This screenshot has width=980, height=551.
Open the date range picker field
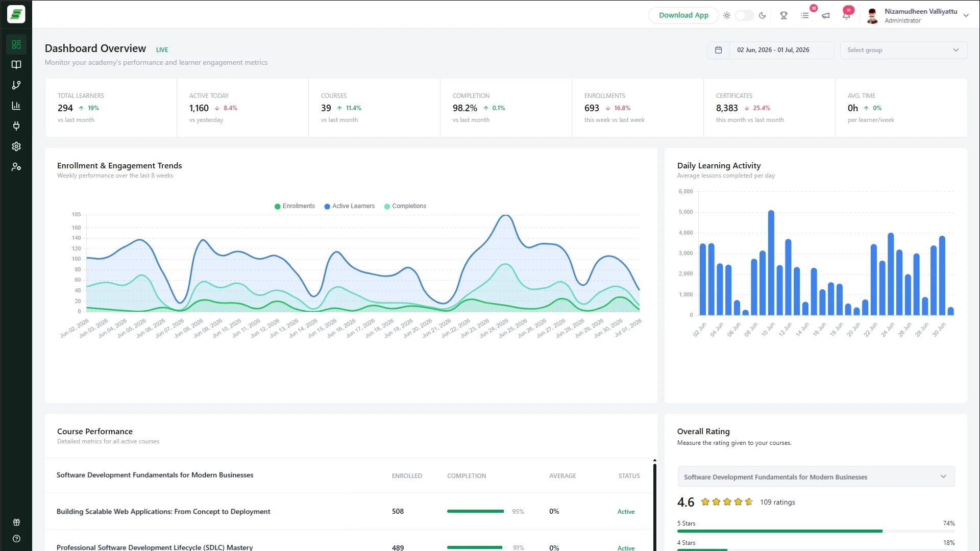(x=770, y=50)
